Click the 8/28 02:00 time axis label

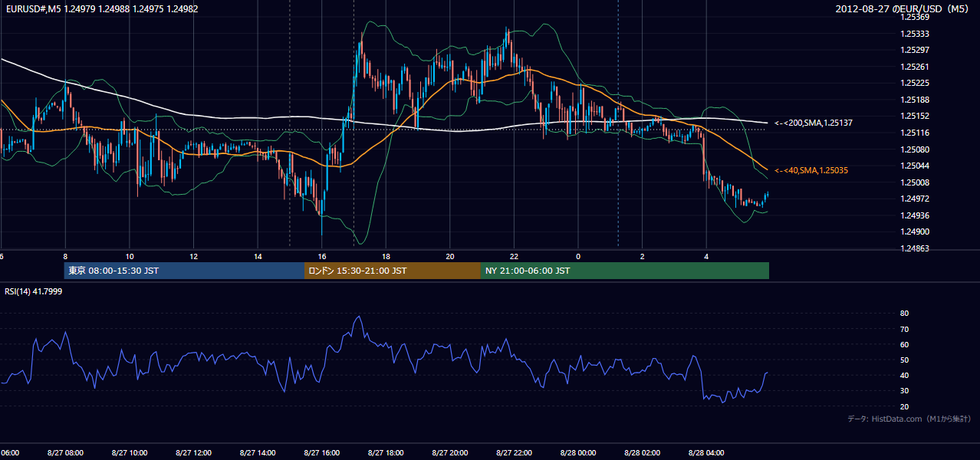642,453
